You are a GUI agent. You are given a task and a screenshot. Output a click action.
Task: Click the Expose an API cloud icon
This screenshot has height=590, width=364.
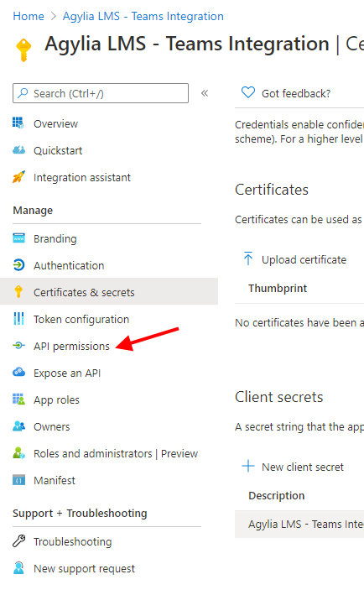click(18, 373)
